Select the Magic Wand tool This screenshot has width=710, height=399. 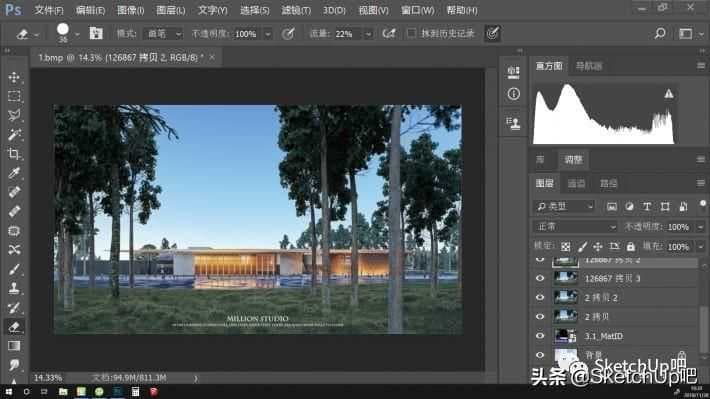click(14, 134)
